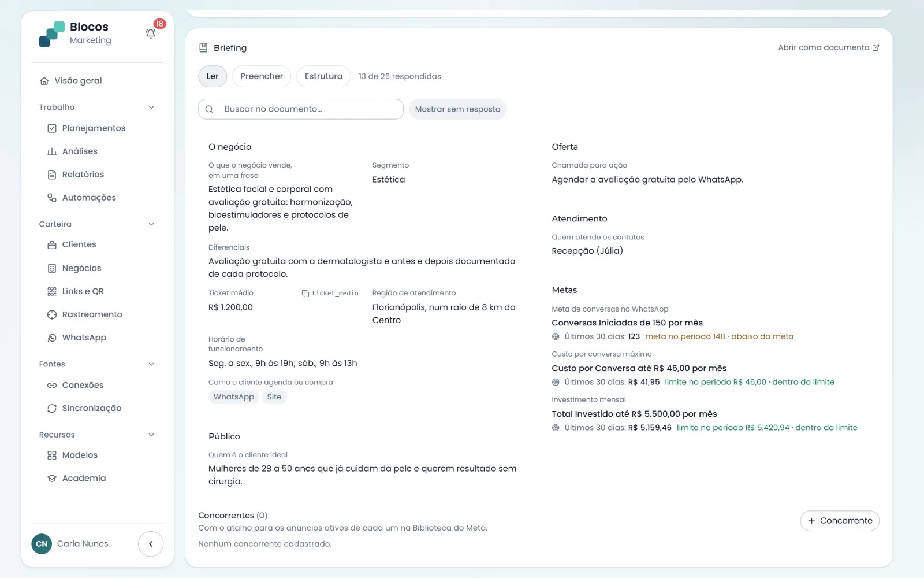Click the Relatórios document icon

click(x=52, y=175)
